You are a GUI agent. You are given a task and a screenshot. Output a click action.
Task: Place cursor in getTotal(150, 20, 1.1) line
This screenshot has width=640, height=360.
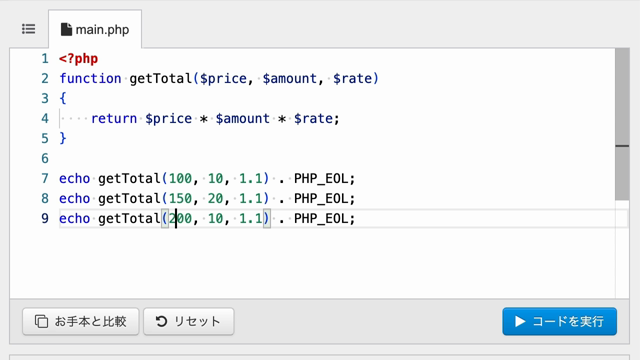207,199
